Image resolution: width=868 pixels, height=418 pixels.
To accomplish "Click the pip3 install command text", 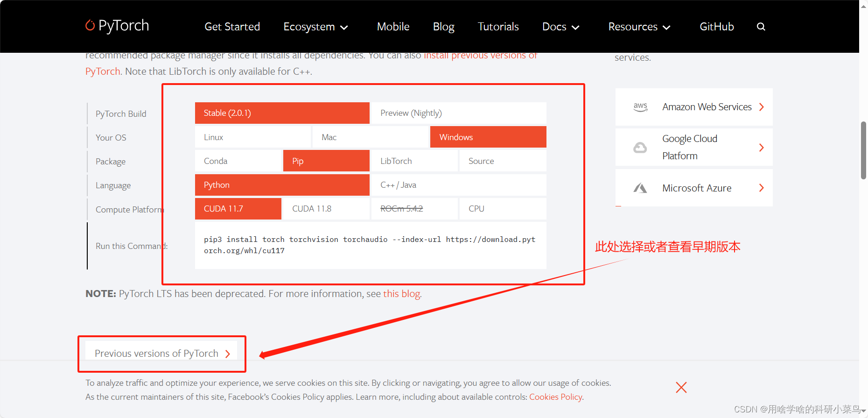I will click(x=370, y=245).
